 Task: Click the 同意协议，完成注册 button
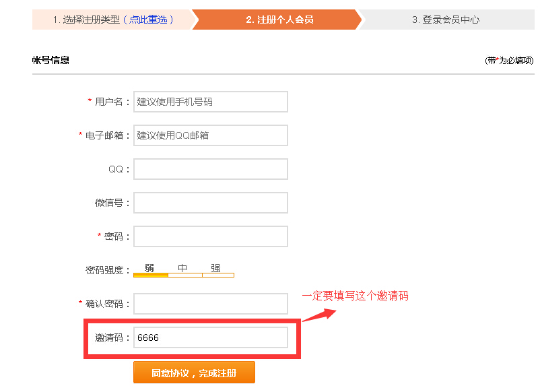(194, 372)
